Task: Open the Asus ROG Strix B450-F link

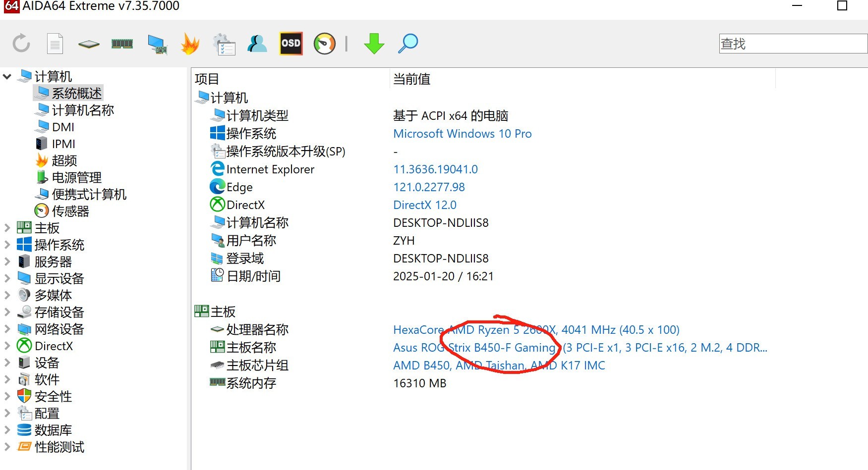Action: [x=580, y=348]
